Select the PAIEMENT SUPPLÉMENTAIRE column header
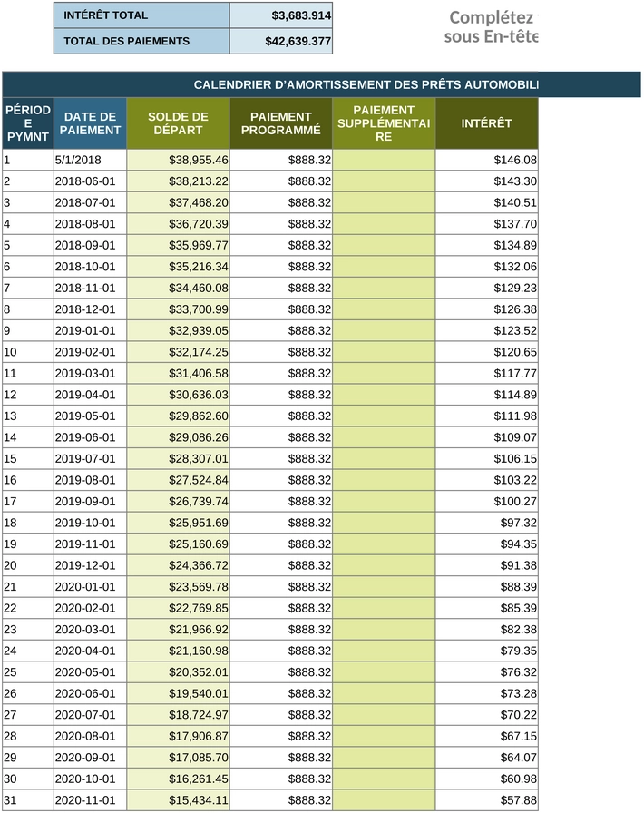 click(x=384, y=123)
